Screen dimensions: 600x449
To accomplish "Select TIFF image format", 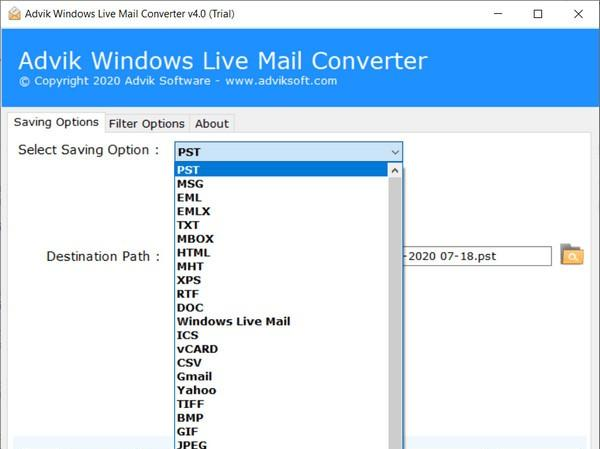I will pos(281,404).
